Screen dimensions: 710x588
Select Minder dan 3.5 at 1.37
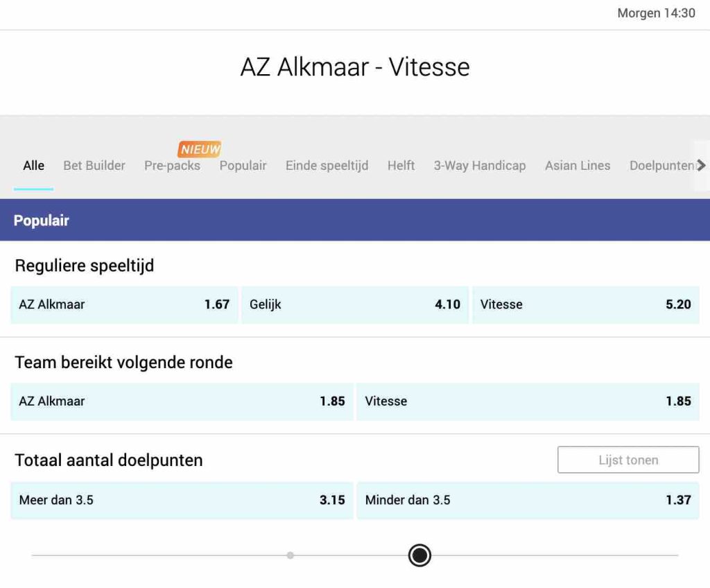click(528, 500)
